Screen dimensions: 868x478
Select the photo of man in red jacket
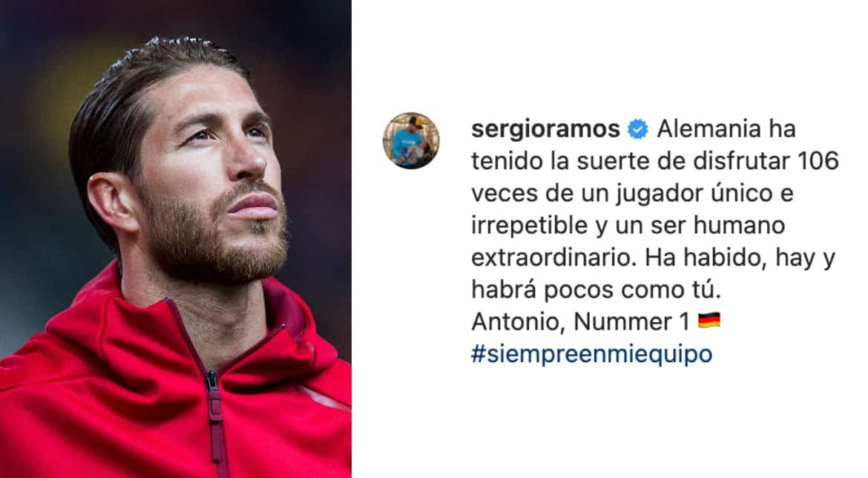(x=176, y=239)
